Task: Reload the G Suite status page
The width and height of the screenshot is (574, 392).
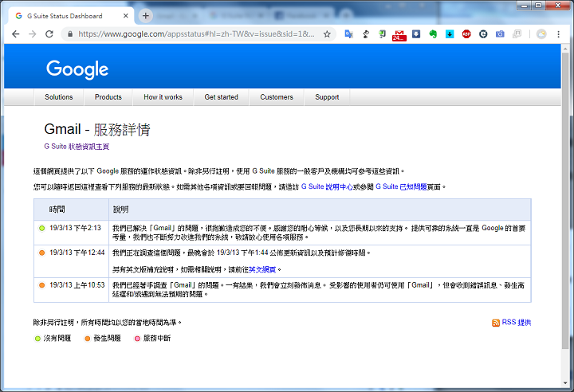Action: click(x=49, y=34)
